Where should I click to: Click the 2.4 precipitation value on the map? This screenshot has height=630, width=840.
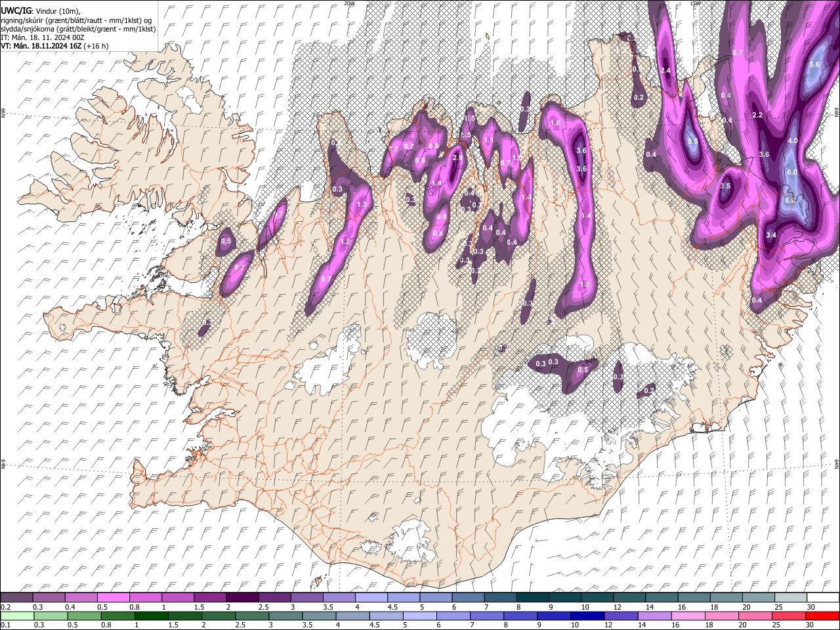coord(665,70)
